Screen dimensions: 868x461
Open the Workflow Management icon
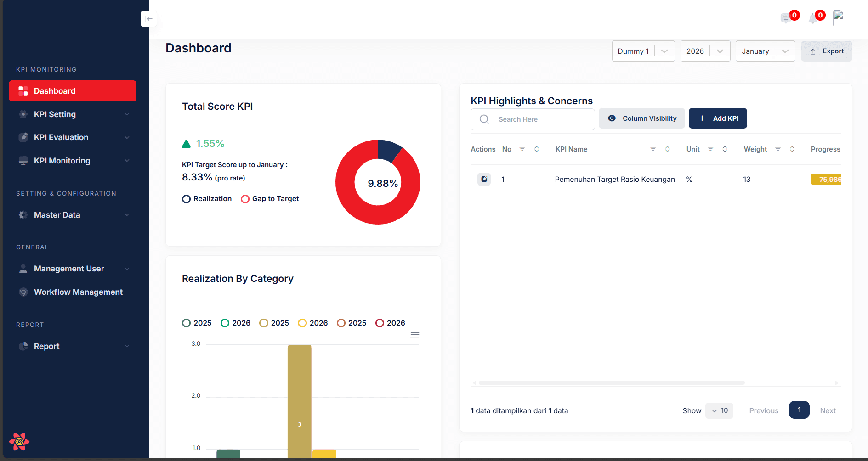tap(23, 292)
